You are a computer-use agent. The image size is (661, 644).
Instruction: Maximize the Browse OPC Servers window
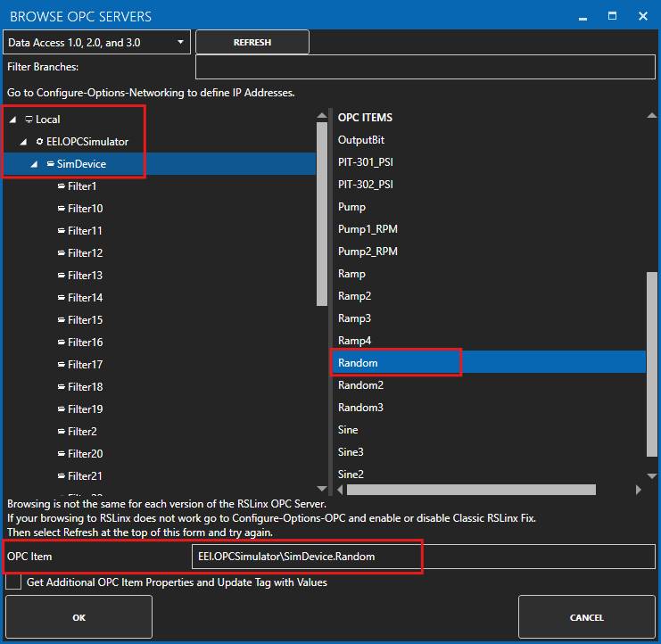coord(612,16)
